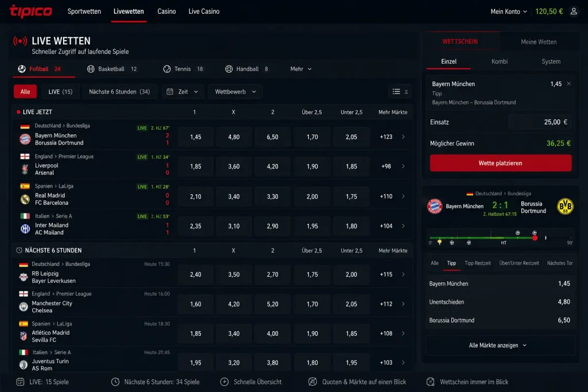The width and height of the screenshot is (588, 392).
Task: Open the Wettbewerb dropdown
Action: point(235,91)
